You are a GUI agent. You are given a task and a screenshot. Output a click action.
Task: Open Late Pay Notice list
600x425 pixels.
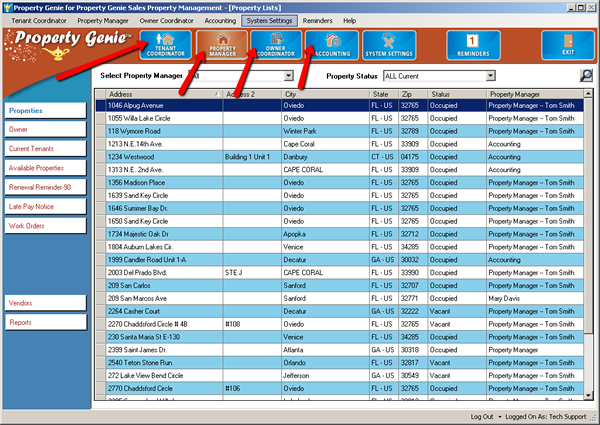pyautogui.click(x=45, y=207)
